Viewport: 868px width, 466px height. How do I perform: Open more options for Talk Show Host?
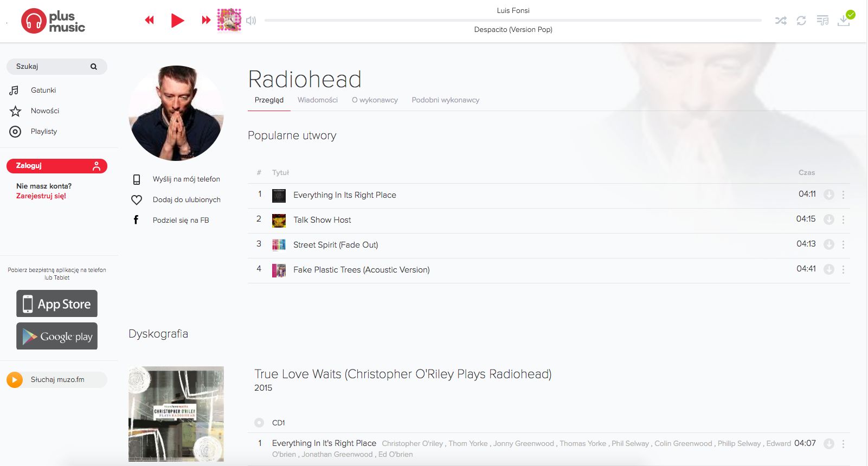(843, 219)
